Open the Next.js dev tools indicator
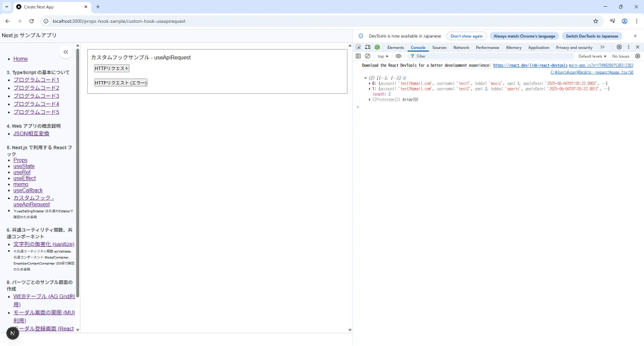644x346 pixels. 13,333
